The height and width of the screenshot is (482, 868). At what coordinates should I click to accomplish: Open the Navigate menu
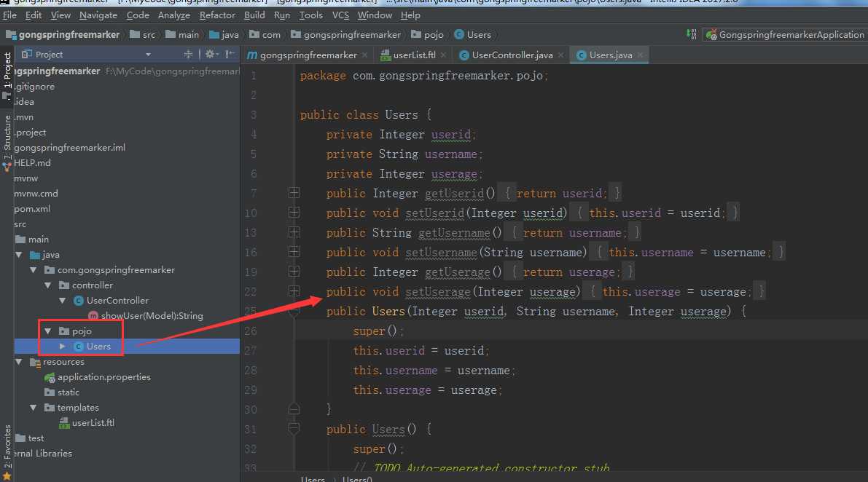tap(98, 15)
